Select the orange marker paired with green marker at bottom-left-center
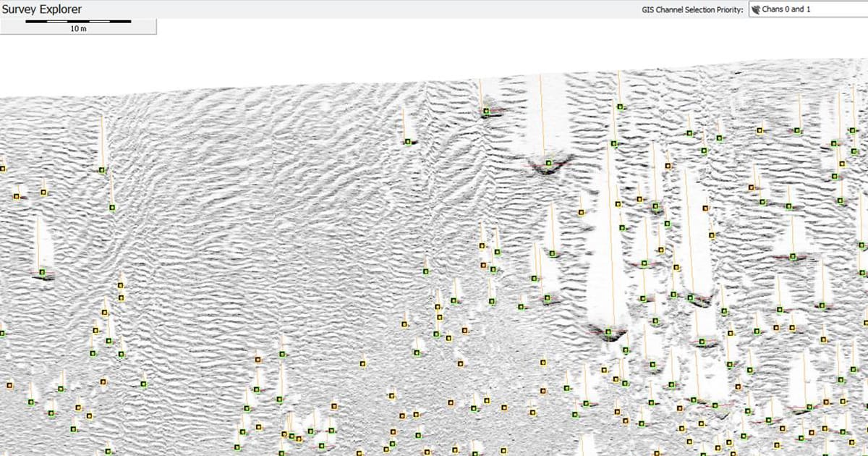 coord(258,359)
